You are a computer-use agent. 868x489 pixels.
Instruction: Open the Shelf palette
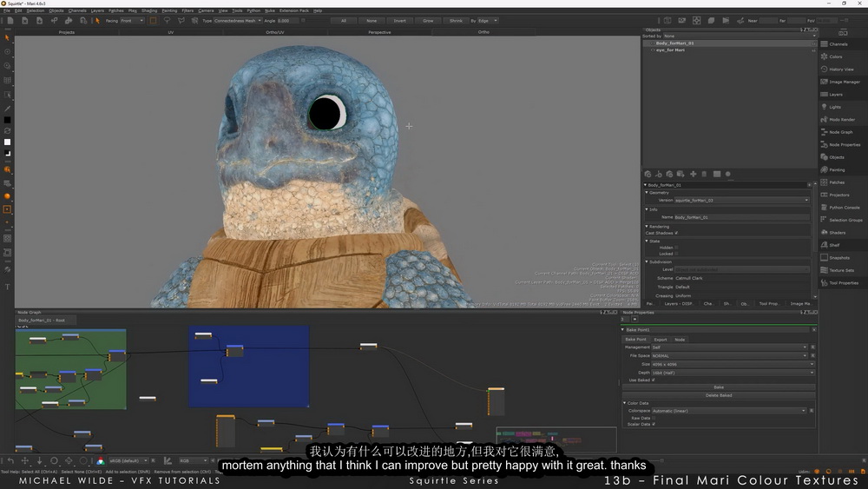pos(833,245)
